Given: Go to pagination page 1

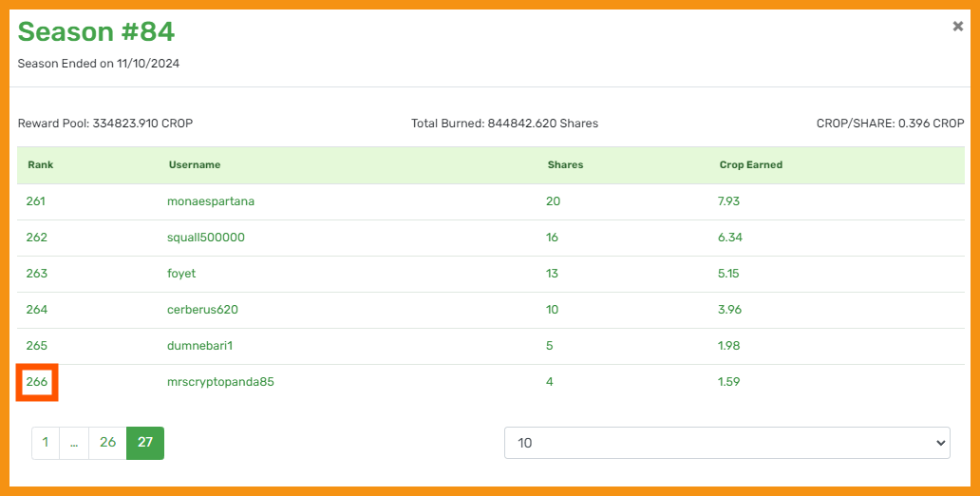Looking at the screenshot, I should pos(46,443).
